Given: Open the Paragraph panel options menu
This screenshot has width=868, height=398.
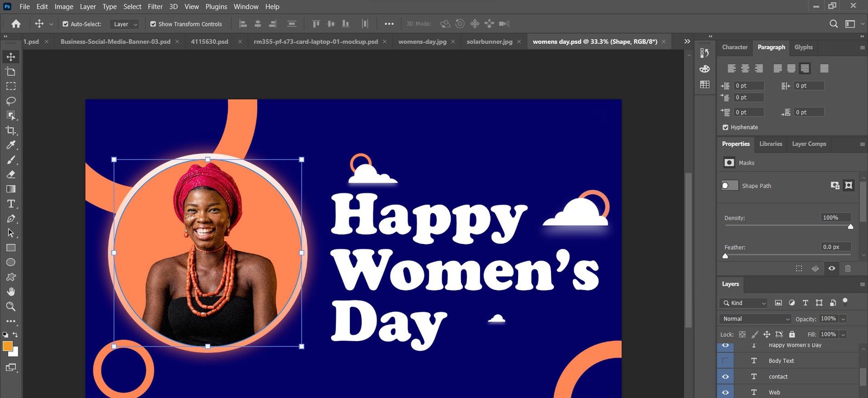Looking at the screenshot, I should (862, 48).
